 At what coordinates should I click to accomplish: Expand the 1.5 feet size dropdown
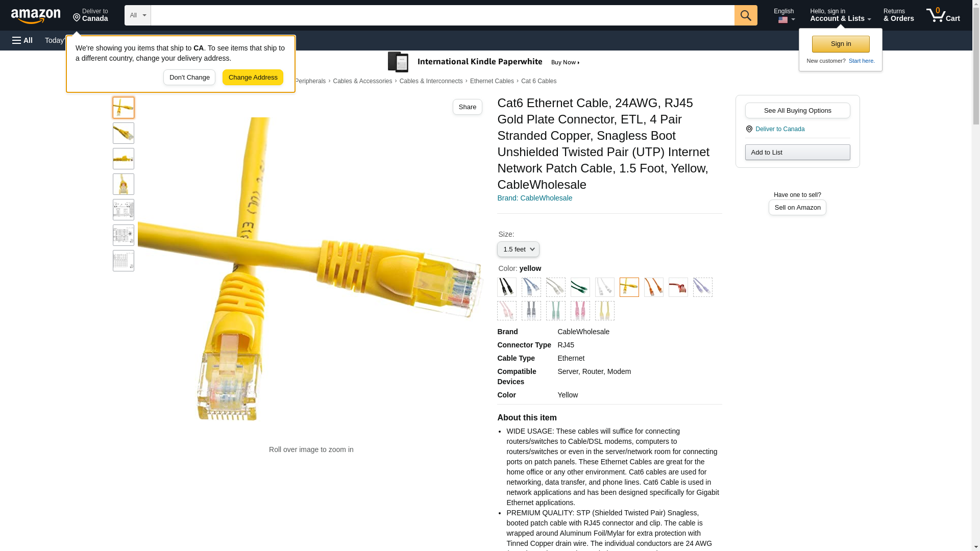518,249
